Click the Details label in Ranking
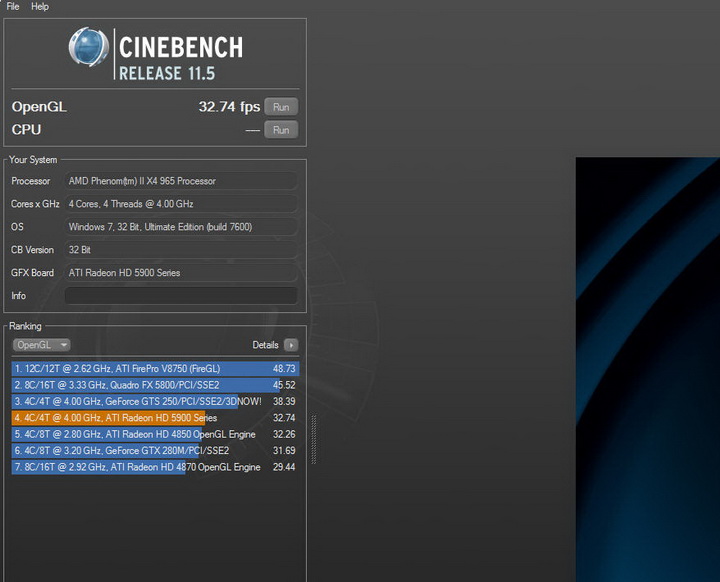 pos(265,345)
